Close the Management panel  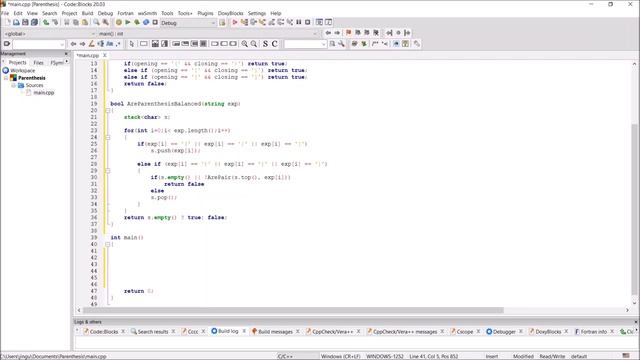(x=67, y=53)
